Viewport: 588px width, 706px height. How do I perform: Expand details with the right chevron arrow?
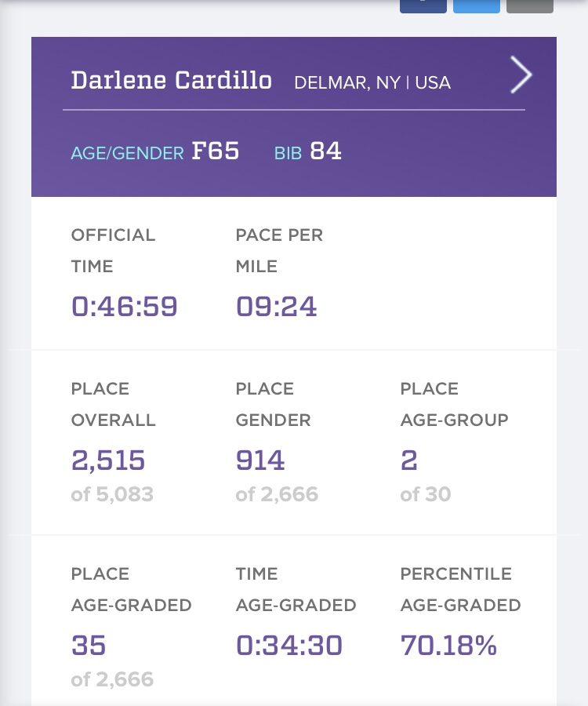pyautogui.click(x=521, y=76)
